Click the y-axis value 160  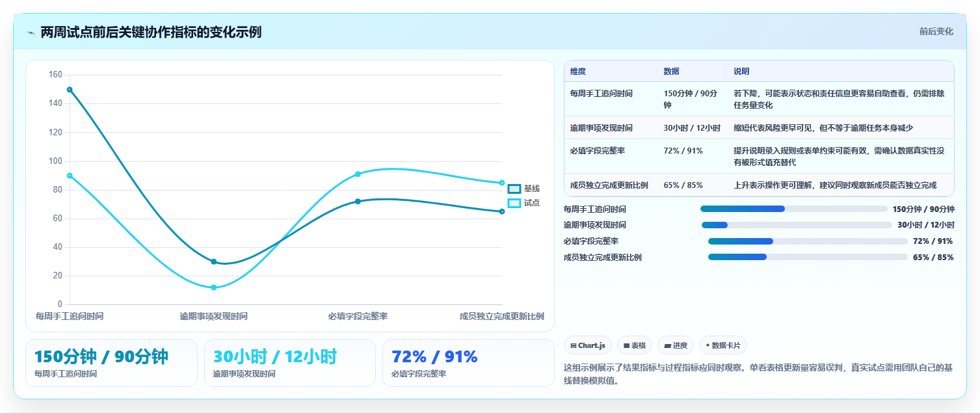(55, 75)
